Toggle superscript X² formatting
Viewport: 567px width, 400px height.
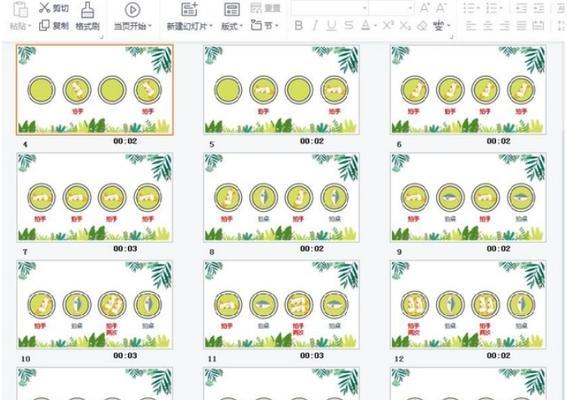click(388, 25)
